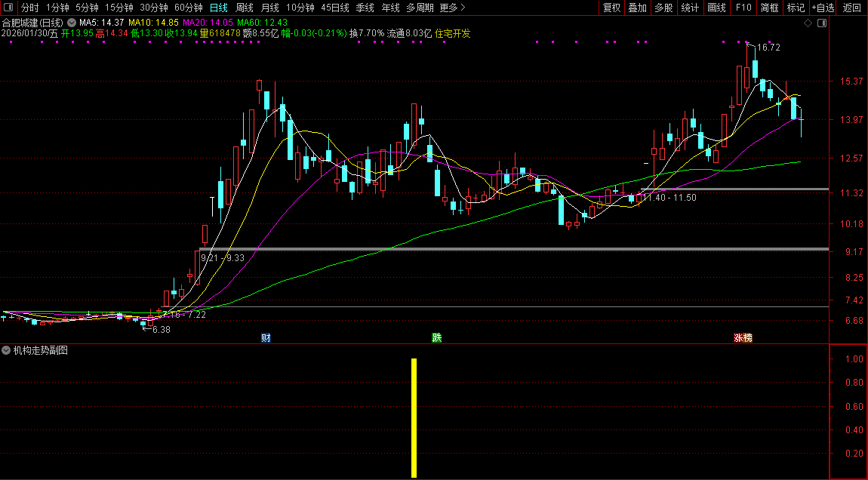Click the 标记 mark button

(796, 8)
